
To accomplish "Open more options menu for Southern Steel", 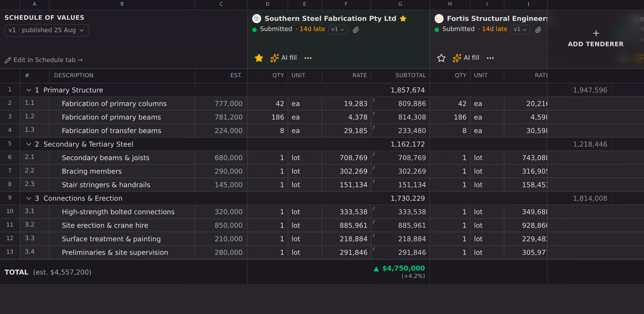I will coord(308,58).
